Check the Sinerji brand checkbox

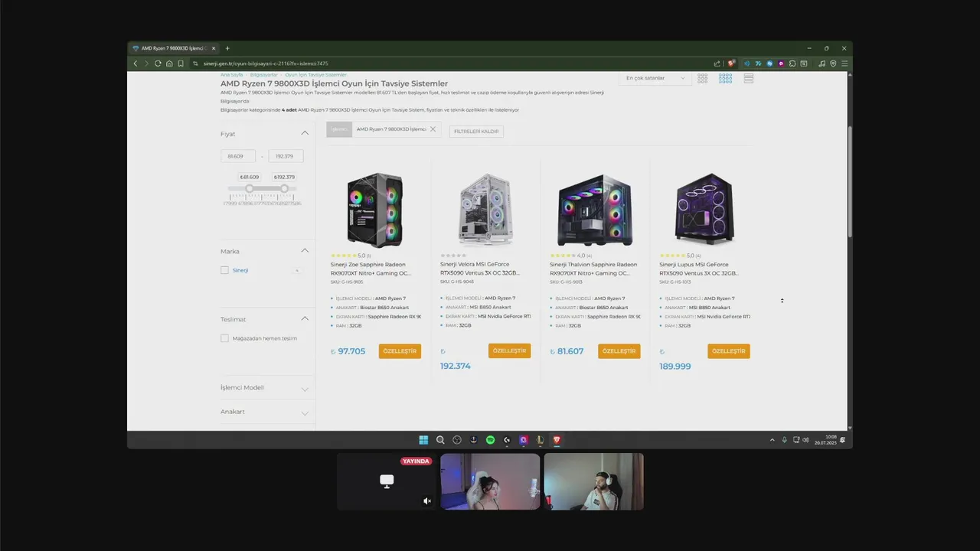[x=224, y=270]
